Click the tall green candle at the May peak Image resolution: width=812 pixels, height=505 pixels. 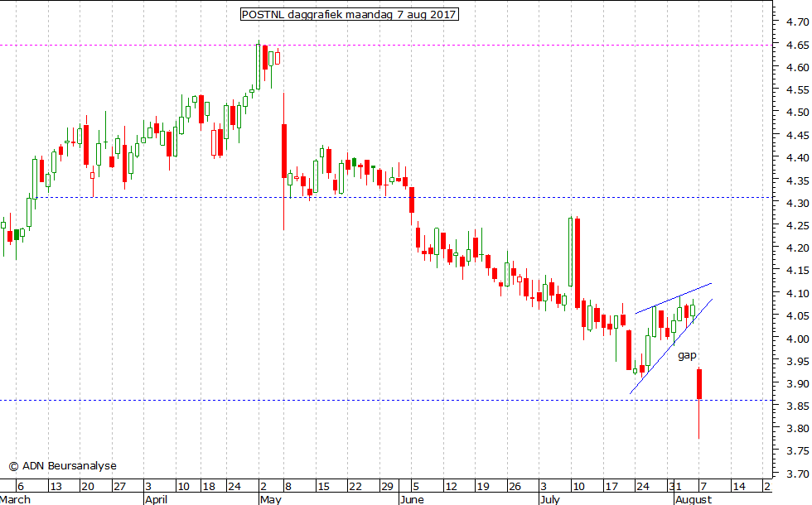pyautogui.click(x=259, y=66)
